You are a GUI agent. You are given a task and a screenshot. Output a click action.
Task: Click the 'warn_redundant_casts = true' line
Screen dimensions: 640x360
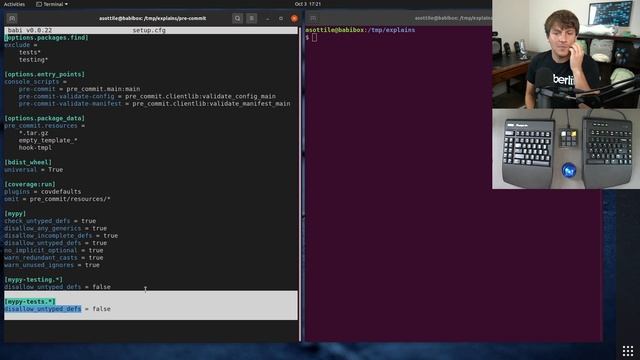pos(53,258)
